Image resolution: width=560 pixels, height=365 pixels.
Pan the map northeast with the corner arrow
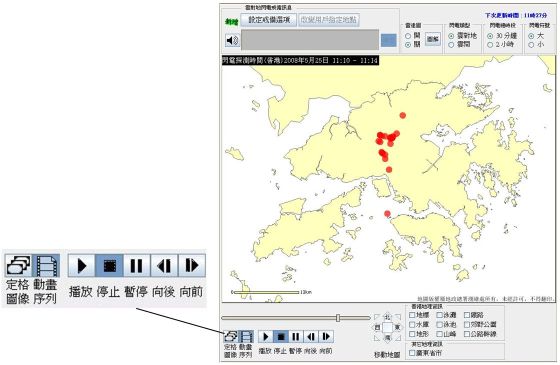pyautogui.click(x=397, y=317)
